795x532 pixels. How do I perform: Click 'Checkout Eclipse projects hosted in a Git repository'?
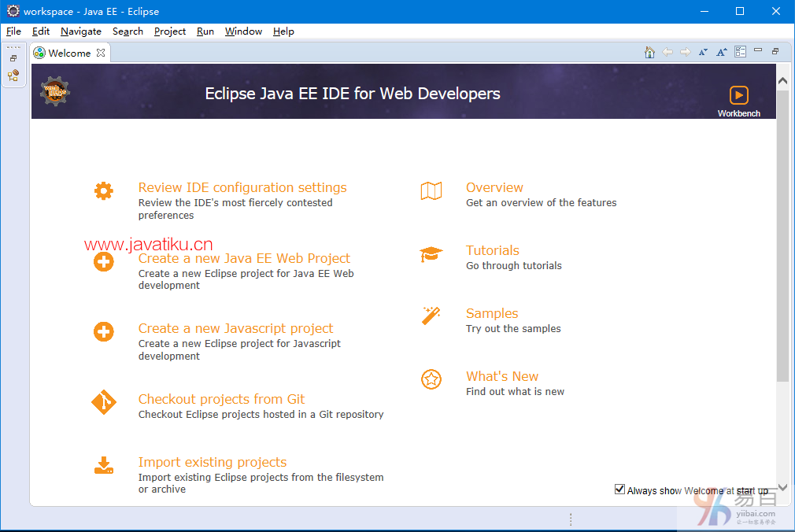[261, 414]
